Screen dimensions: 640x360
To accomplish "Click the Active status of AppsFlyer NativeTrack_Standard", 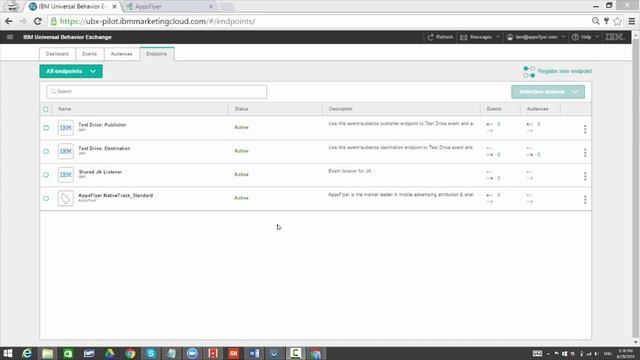I will [241, 198].
